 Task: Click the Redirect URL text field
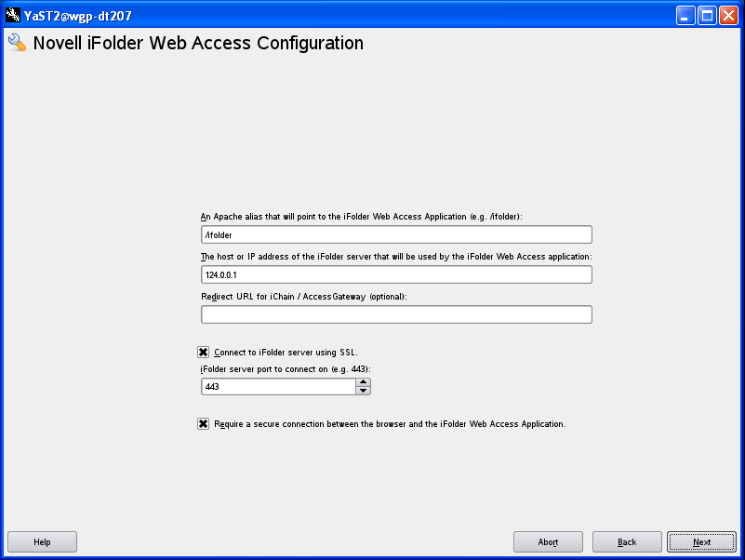396,314
